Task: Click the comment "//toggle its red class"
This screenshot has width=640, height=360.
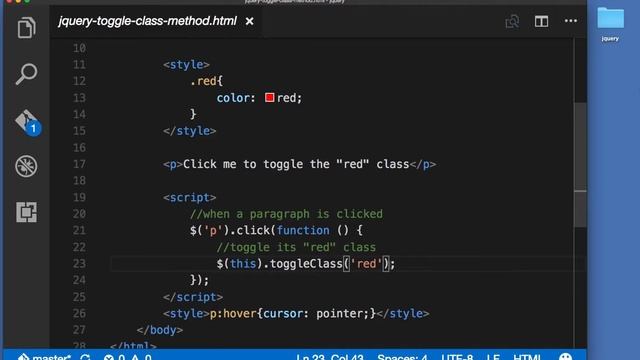Action: (x=296, y=247)
